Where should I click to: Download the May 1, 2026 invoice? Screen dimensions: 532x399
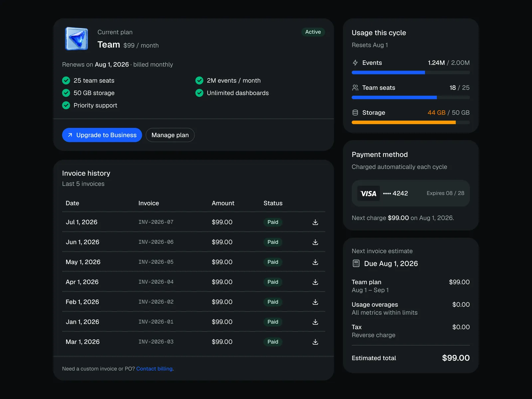point(315,262)
